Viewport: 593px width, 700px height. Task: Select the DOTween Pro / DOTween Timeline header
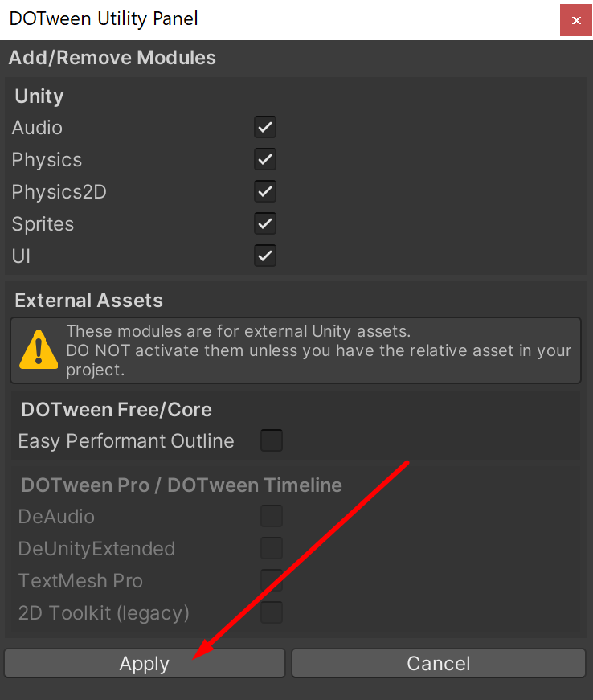coord(181,485)
